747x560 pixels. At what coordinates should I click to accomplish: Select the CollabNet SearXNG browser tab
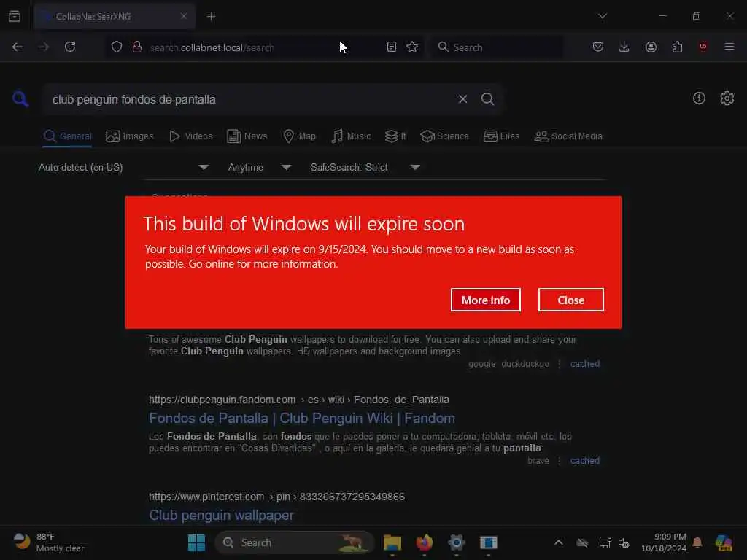(115, 16)
